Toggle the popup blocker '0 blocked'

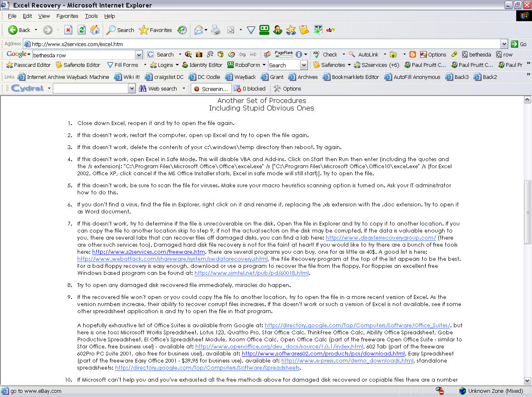click(249, 88)
